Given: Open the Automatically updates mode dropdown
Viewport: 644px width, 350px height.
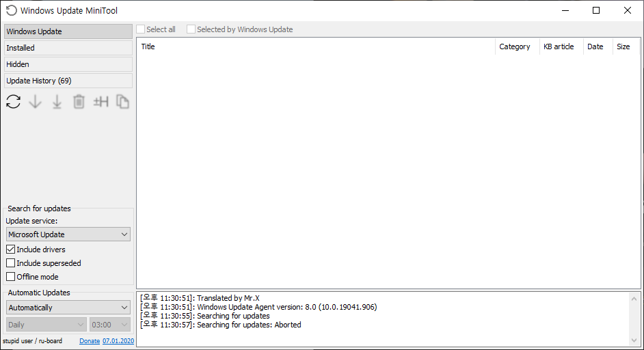Looking at the screenshot, I should click(x=68, y=308).
